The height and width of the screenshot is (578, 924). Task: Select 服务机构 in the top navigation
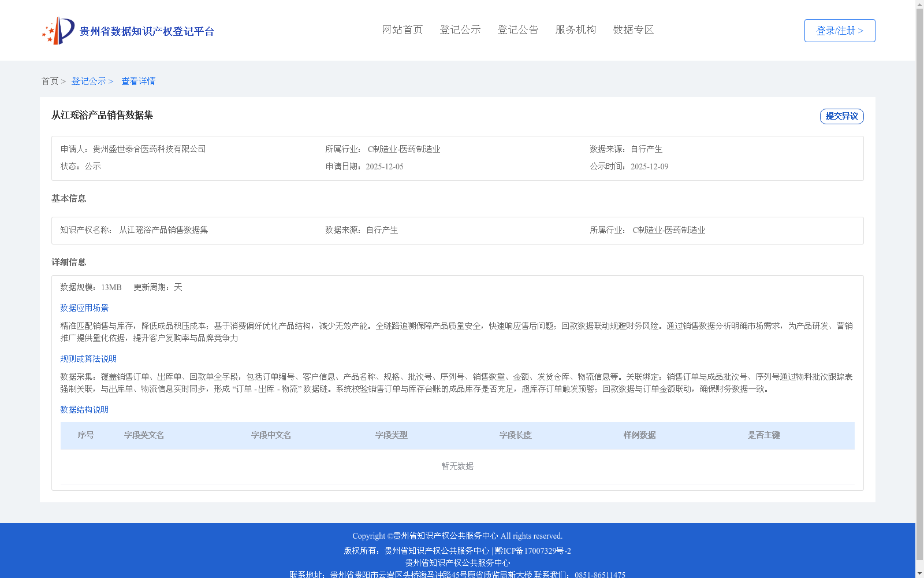pos(576,29)
